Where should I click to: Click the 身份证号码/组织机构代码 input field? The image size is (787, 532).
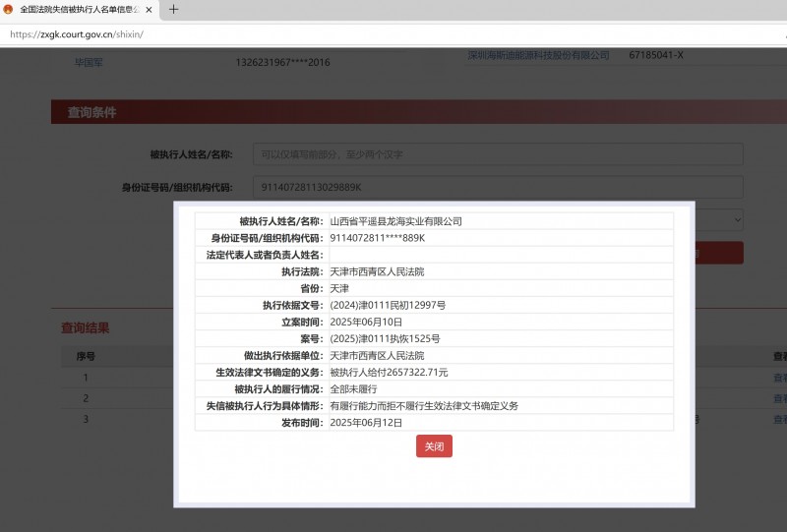click(498, 187)
